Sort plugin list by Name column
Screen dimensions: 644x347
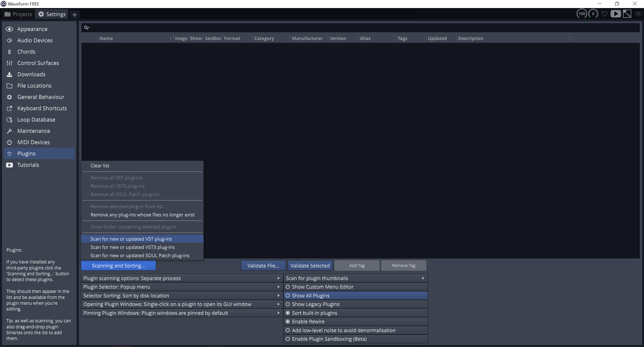coord(135,38)
